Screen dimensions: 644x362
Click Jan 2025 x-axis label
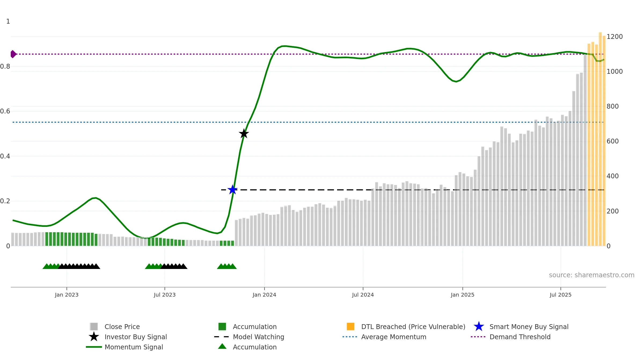pyautogui.click(x=463, y=295)
